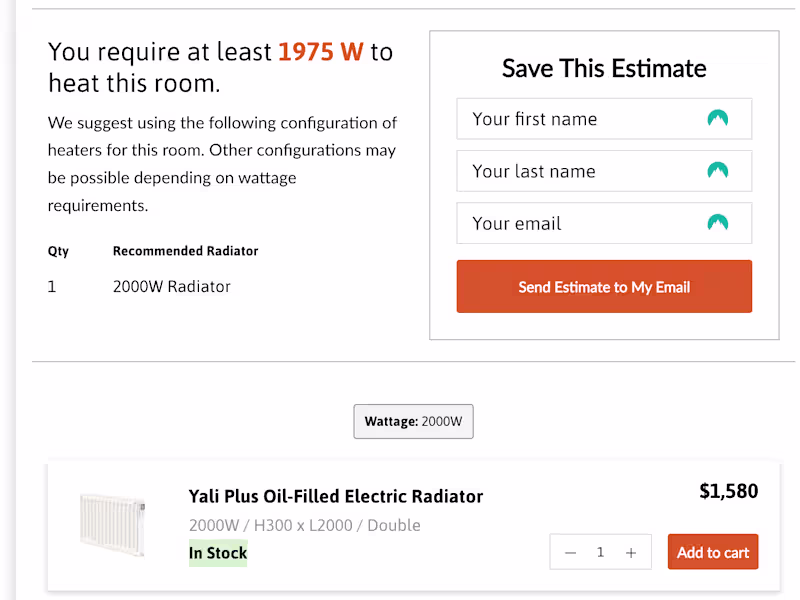
Task: Click the quantity number field showing 1
Action: (x=600, y=553)
